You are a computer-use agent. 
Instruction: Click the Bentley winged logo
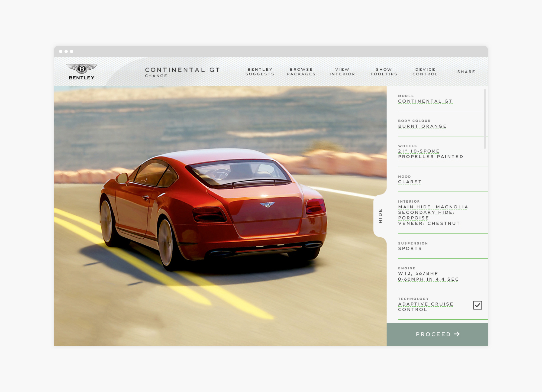(x=82, y=72)
